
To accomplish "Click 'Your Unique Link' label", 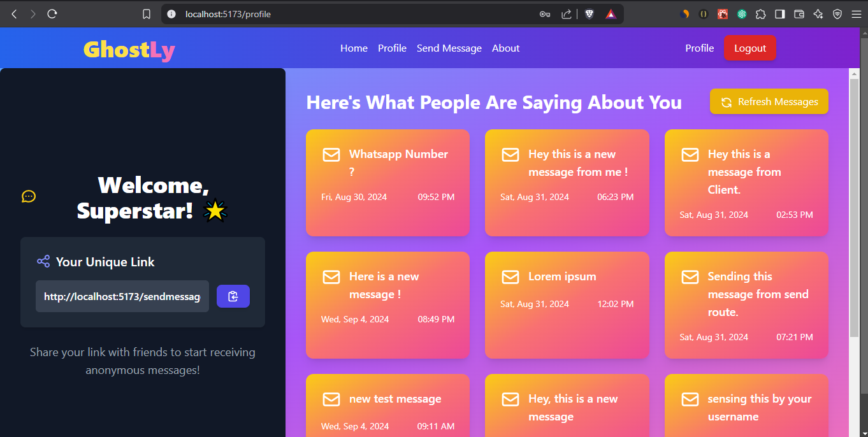I will [x=105, y=262].
